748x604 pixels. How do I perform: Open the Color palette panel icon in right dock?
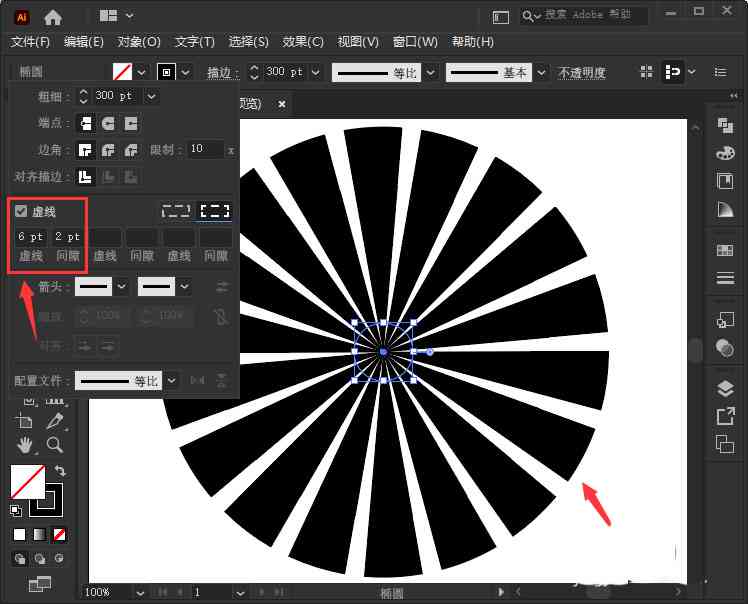[x=725, y=153]
